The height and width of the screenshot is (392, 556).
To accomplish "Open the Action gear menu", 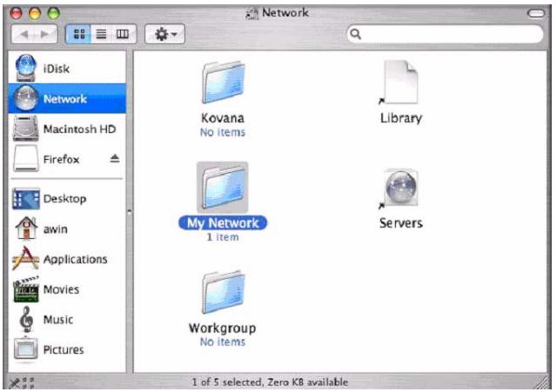I will (x=164, y=34).
